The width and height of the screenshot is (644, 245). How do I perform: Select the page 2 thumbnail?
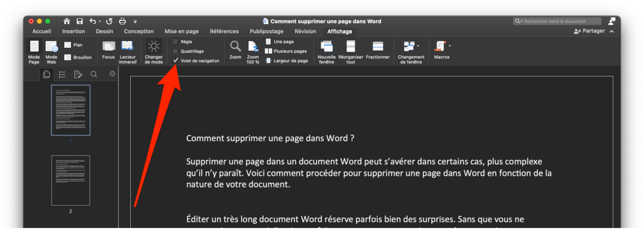point(71,180)
